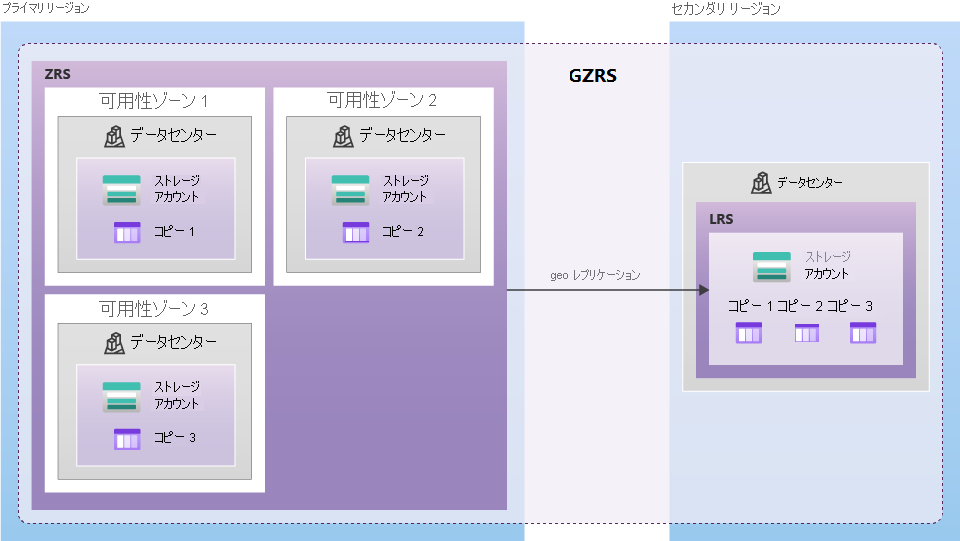Click データセンター text in 可用性ゾーン 2
This screenshot has width=960, height=541.
pos(402,135)
